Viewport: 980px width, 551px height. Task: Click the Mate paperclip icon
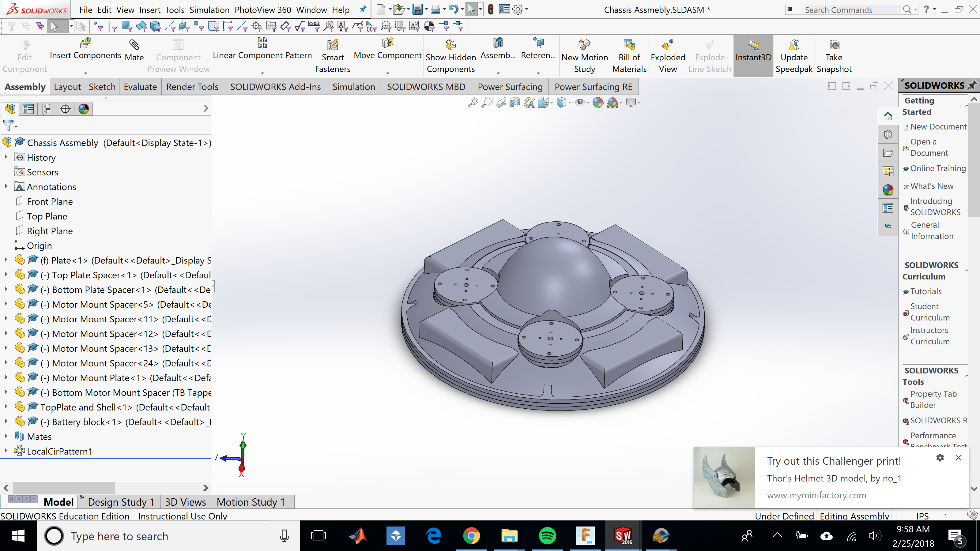click(x=134, y=45)
